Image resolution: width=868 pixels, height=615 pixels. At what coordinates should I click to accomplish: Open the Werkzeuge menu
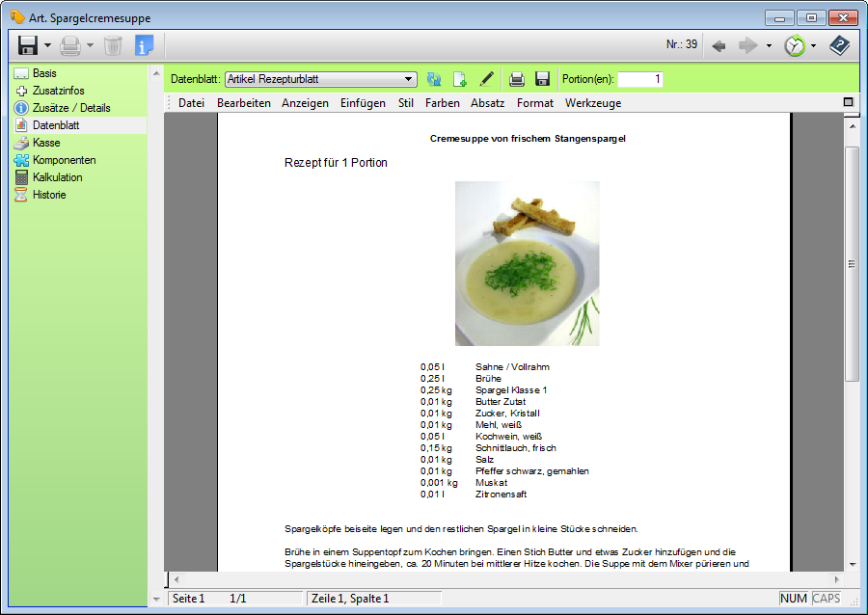pyautogui.click(x=593, y=103)
